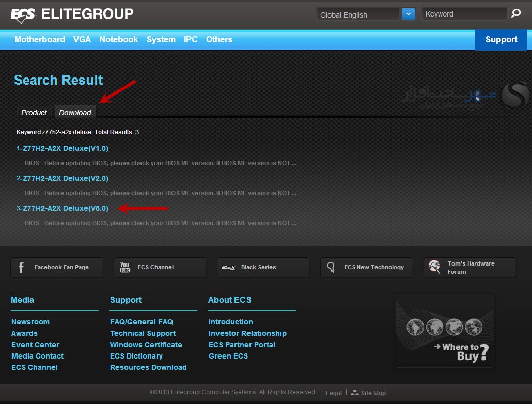532x404 pixels.
Task: Click the YouTube icon for ECS Channel
Action: click(125, 268)
